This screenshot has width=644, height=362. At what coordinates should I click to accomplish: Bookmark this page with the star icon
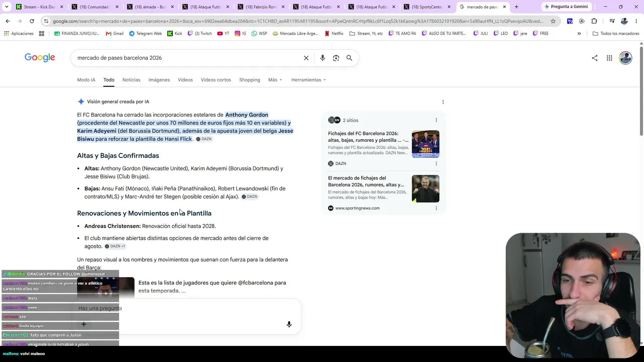pyautogui.click(x=553, y=21)
